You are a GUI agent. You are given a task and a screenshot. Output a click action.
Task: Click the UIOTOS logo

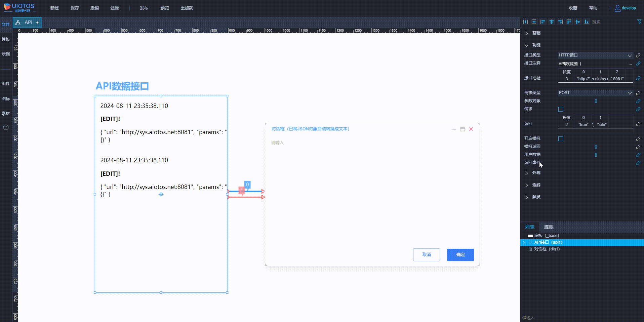click(x=19, y=7)
